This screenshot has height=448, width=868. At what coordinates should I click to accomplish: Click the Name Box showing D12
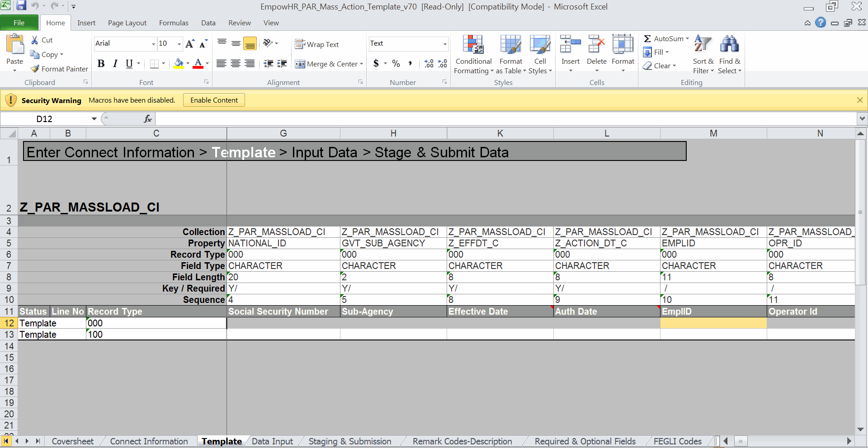click(44, 119)
